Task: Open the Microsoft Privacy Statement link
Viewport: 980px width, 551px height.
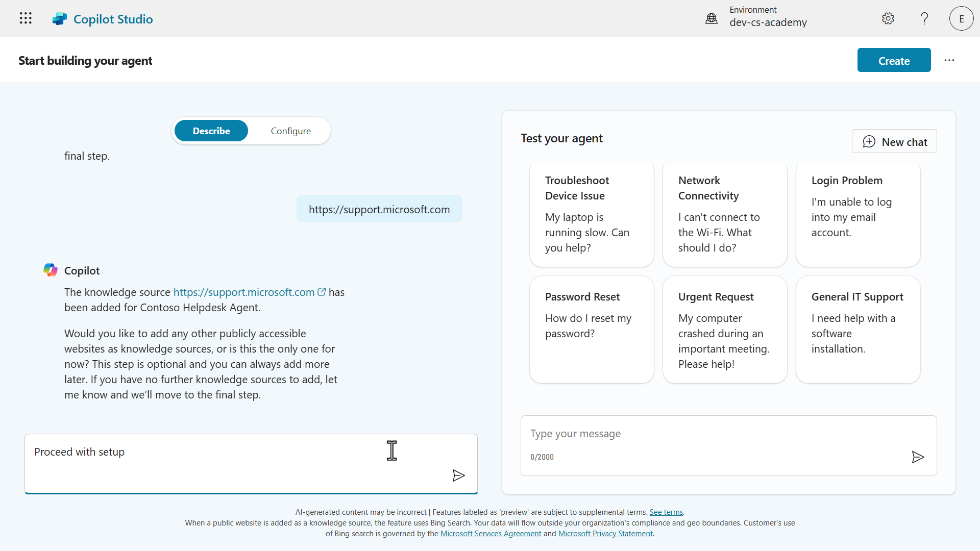Action: [x=605, y=534]
